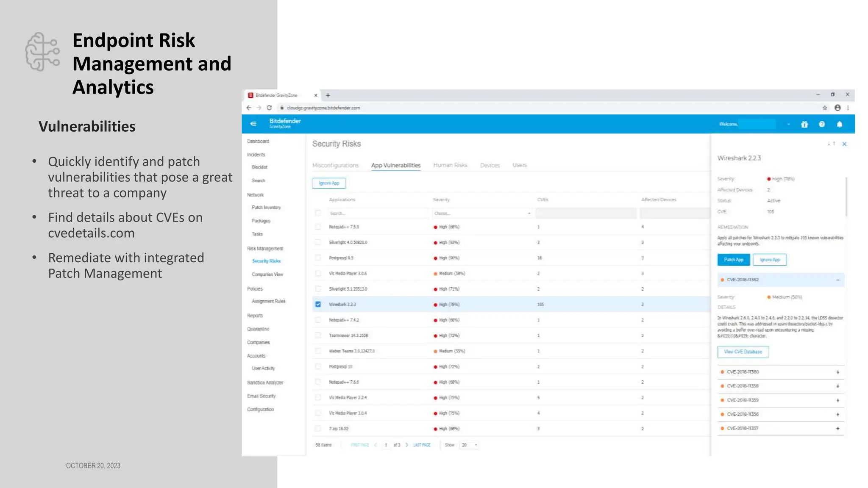868x488 pixels.
Task: Close the Wireshark 2.2.3 details panel
Action: click(844, 144)
